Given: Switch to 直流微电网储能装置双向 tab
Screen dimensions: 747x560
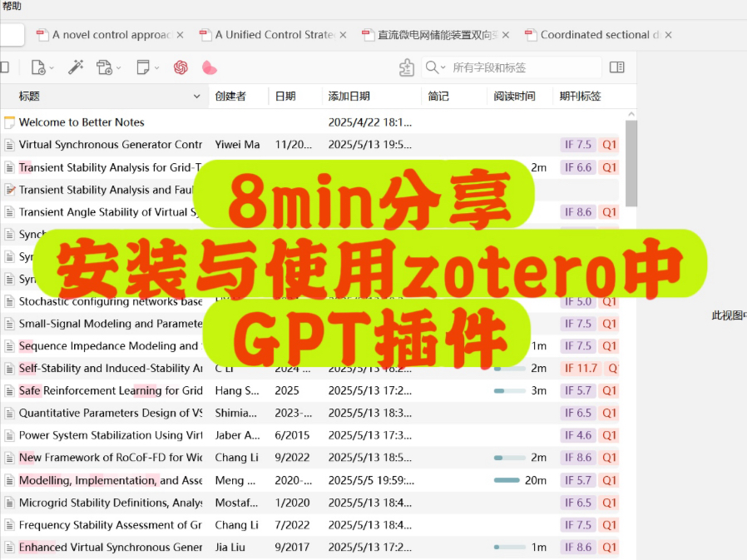Looking at the screenshot, I should pyautogui.click(x=437, y=35).
